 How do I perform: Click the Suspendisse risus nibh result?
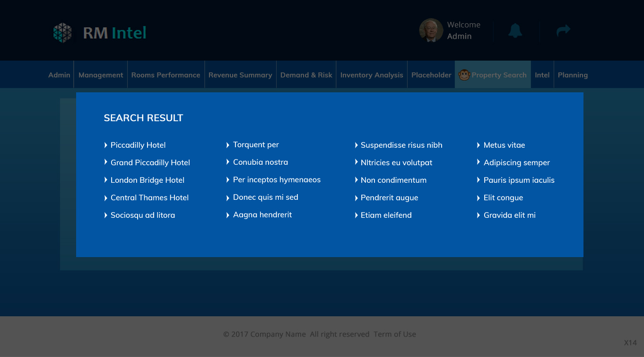coord(402,145)
